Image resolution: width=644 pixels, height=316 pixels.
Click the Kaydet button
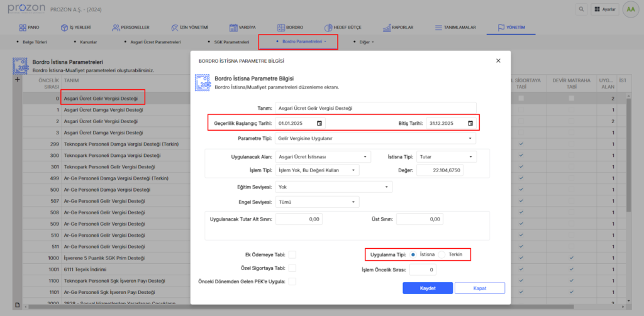coord(428,288)
